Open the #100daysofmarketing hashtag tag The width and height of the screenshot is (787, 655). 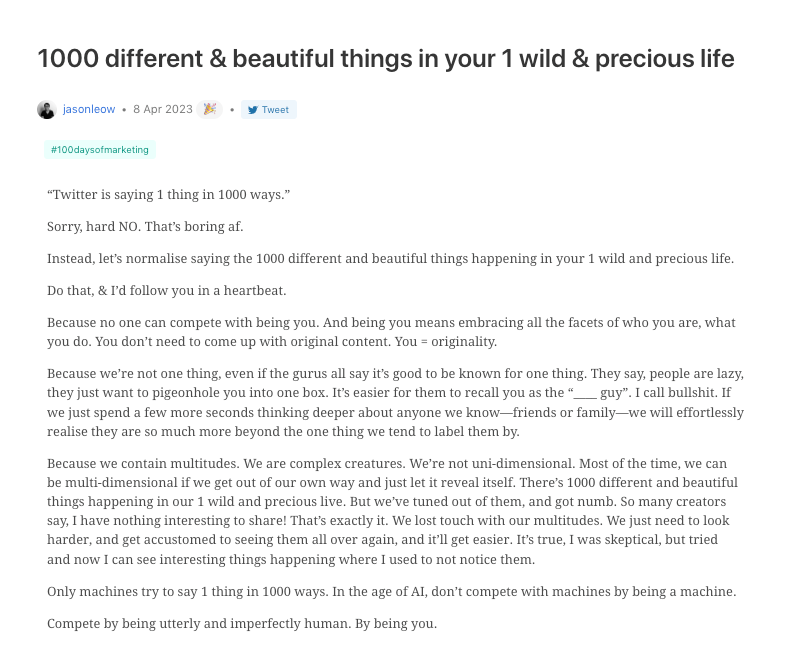pyautogui.click(x=100, y=150)
